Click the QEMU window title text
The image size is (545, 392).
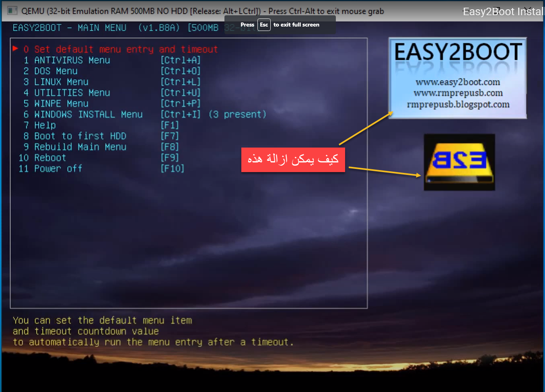click(x=203, y=11)
